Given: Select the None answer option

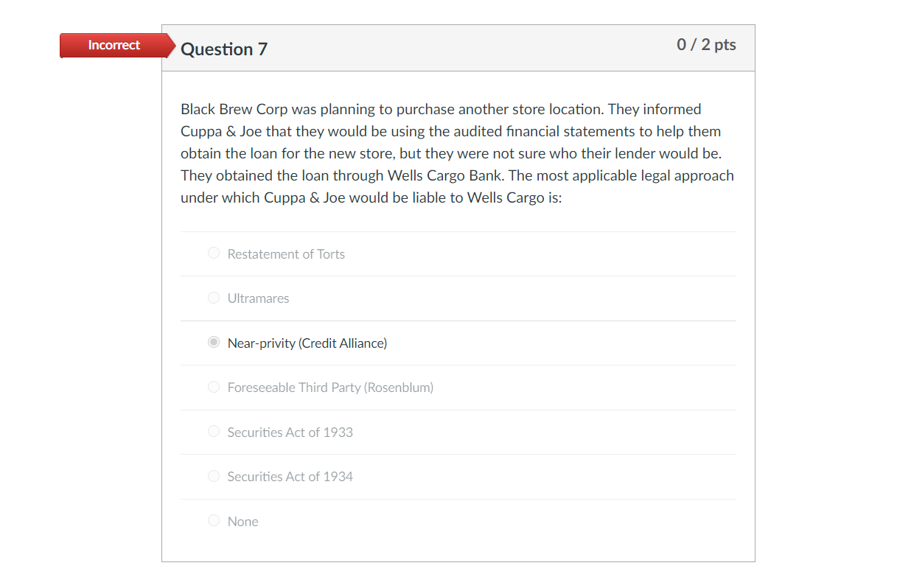Looking at the screenshot, I should 214,520.
